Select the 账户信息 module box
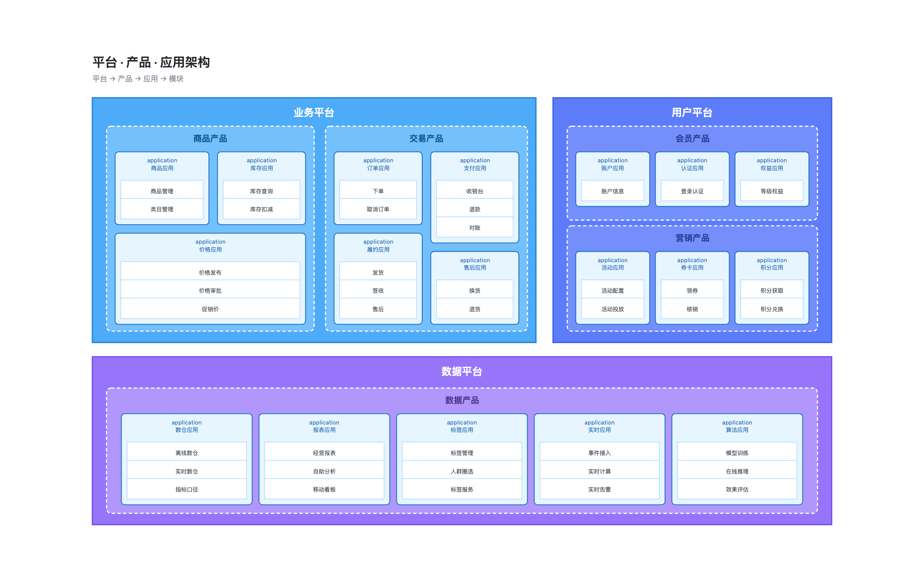This screenshot has height=578, width=924. coord(613,191)
